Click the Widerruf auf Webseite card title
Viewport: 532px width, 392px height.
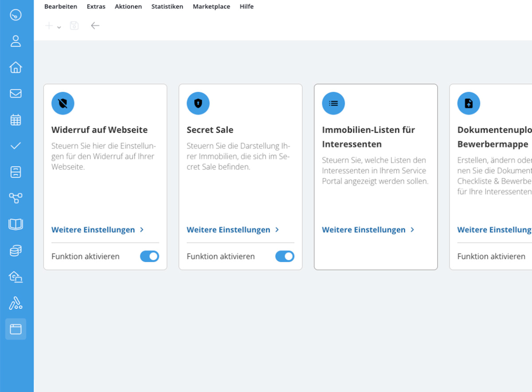click(100, 130)
